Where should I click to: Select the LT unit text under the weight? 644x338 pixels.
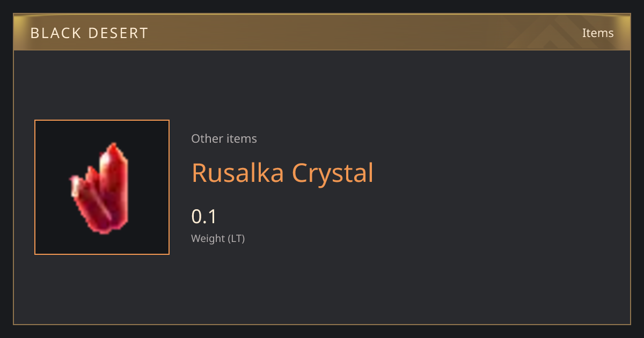click(235, 238)
